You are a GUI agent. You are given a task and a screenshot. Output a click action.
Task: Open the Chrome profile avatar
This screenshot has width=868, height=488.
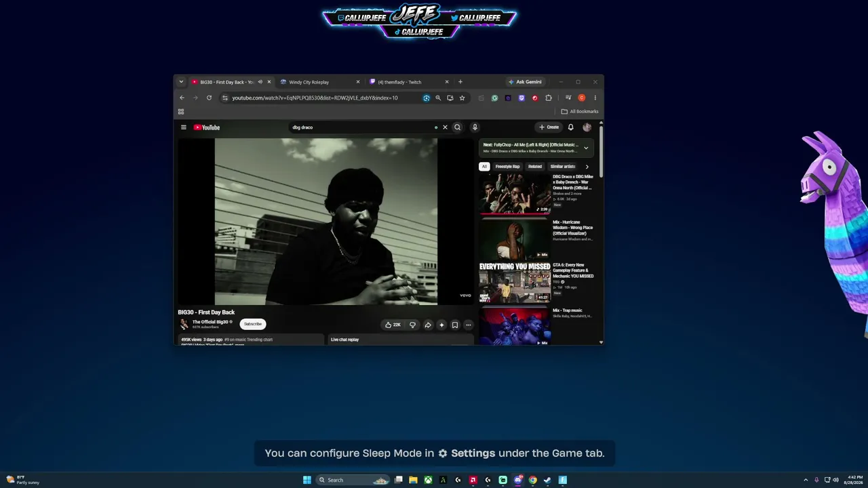click(582, 98)
